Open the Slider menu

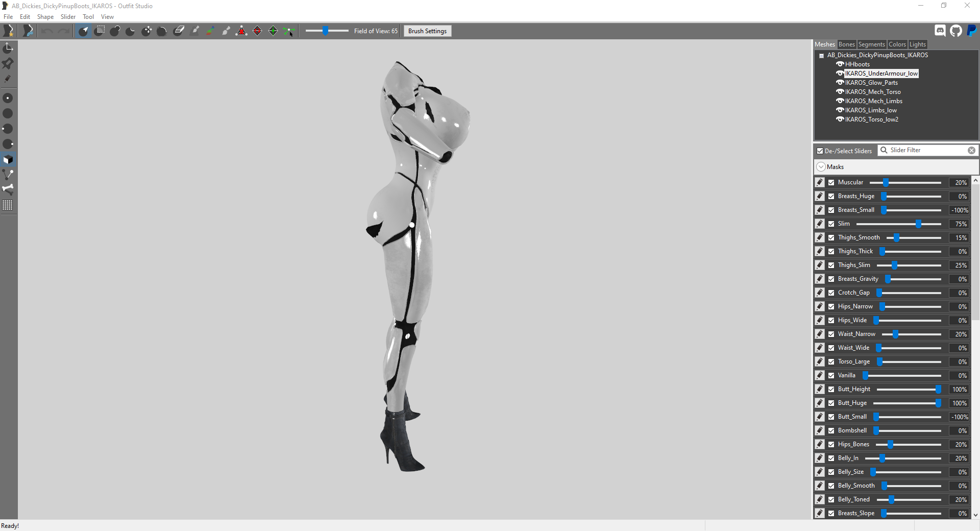pyautogui.click(x=68, y=17)
